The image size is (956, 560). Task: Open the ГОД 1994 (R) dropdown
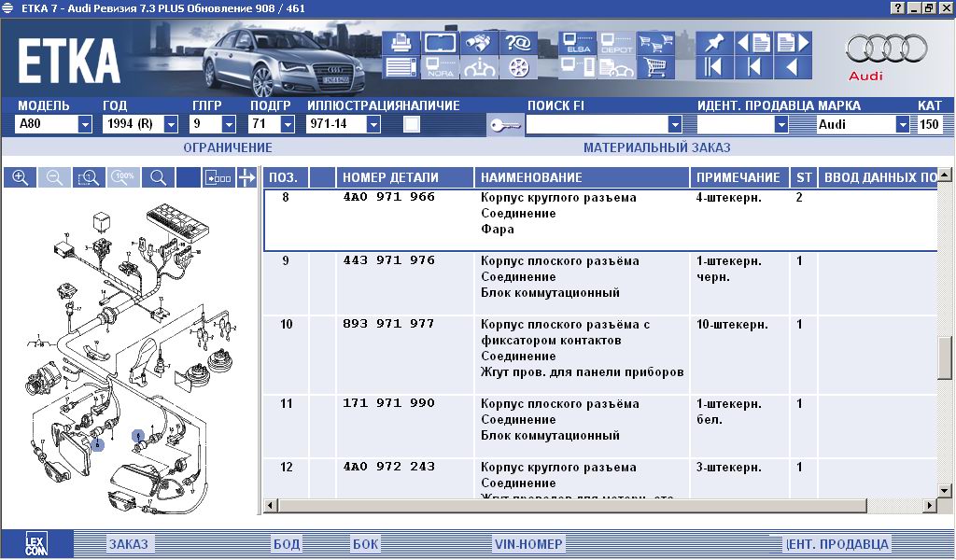pyautogui.click(x=171, y=124)
